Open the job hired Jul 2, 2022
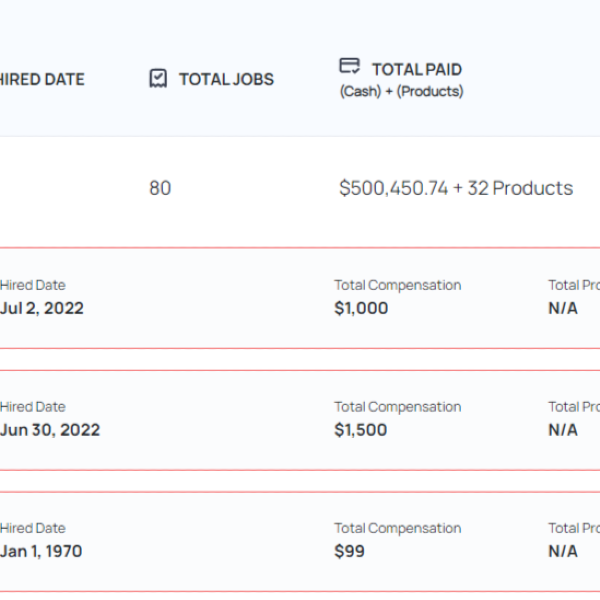Viewport: 600px width, 600px height. pyautogui.click(x=42, y=308)
